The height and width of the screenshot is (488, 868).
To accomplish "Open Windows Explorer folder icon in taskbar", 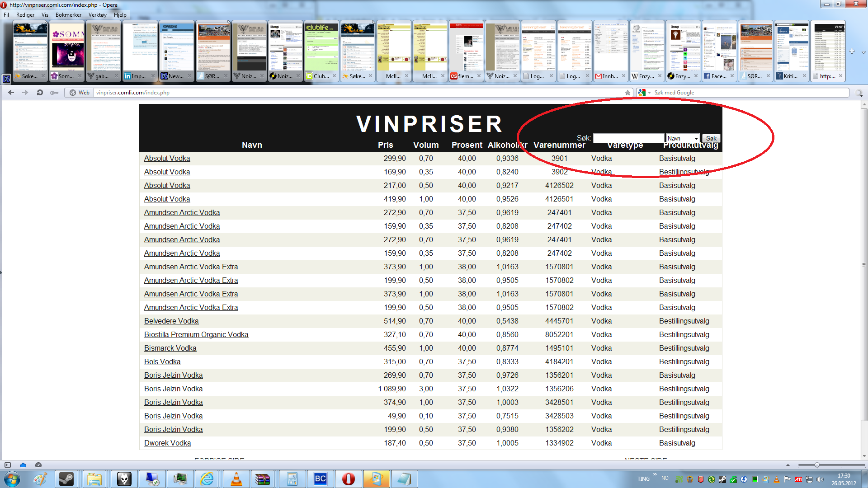I will 94,479.
